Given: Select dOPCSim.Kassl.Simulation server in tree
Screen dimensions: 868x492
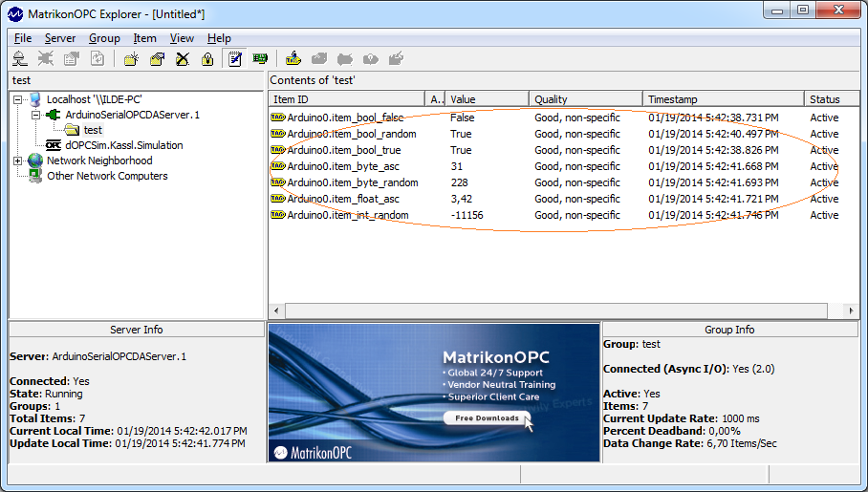Looking at the screenshot, I should tap(124, 145).
